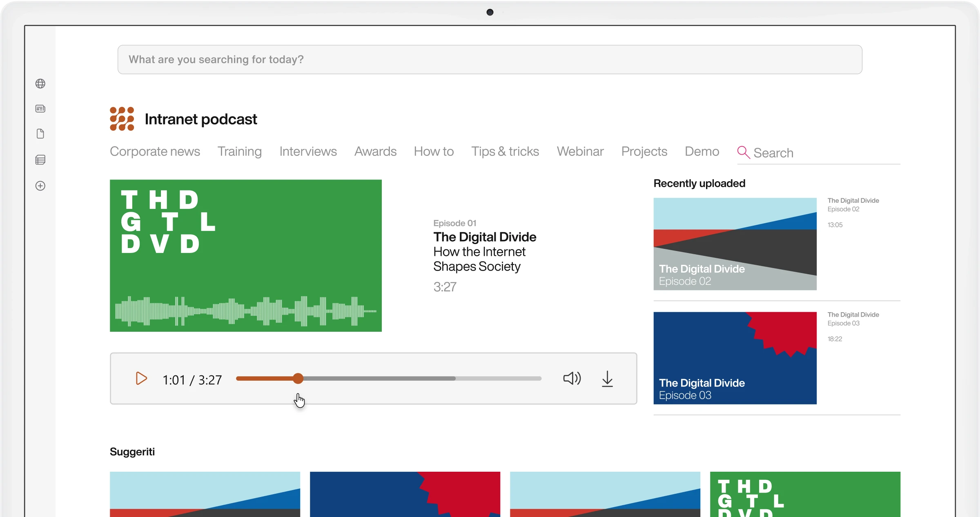Click the 'What are you searching for today?' box
Image resolution: width=980 pixels, height=517 pixels.
490,60
